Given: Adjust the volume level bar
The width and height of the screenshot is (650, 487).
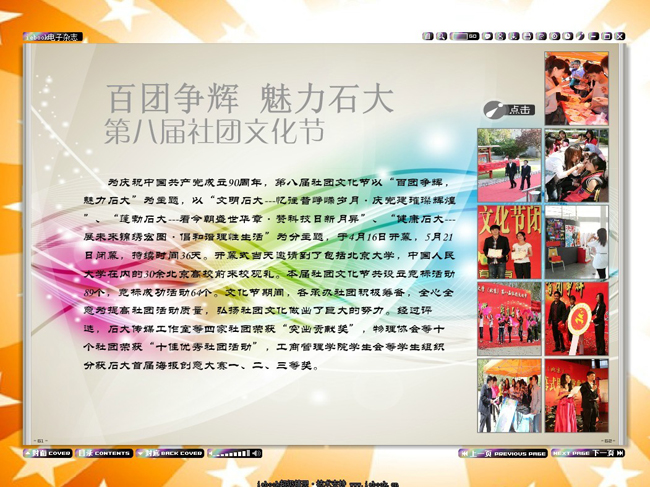Looking at the screenshot, I should [232, 453].
